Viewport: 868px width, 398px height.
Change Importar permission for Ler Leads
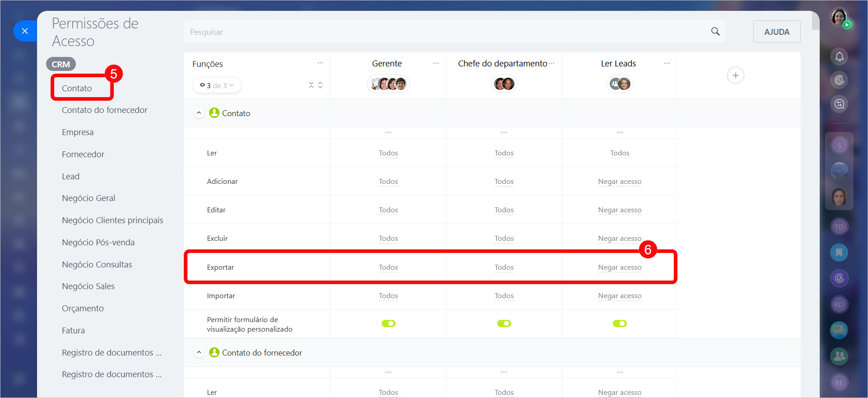(x=620, y=296)
